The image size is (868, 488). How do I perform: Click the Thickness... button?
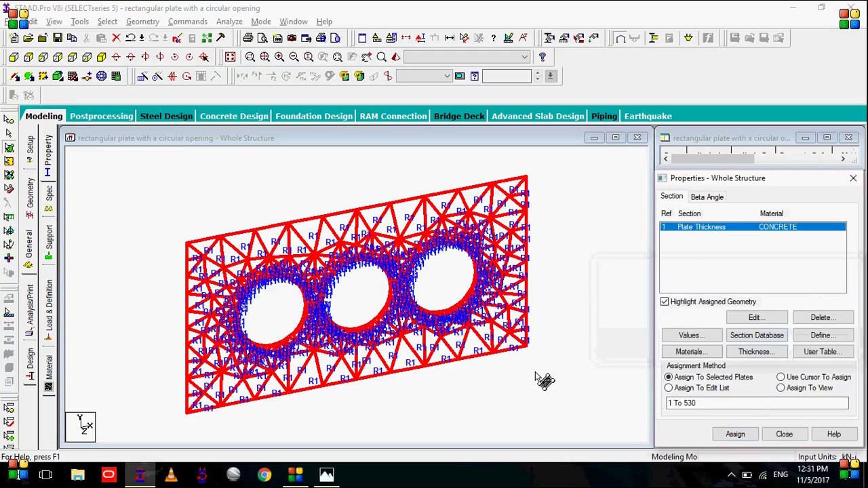(x=757, y=352)
